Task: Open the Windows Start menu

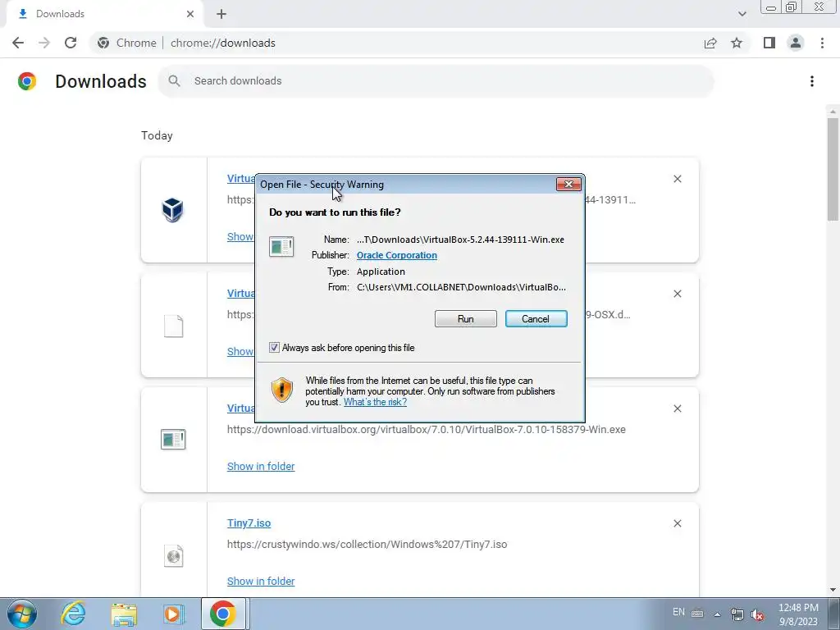Action: pos(22,614)
